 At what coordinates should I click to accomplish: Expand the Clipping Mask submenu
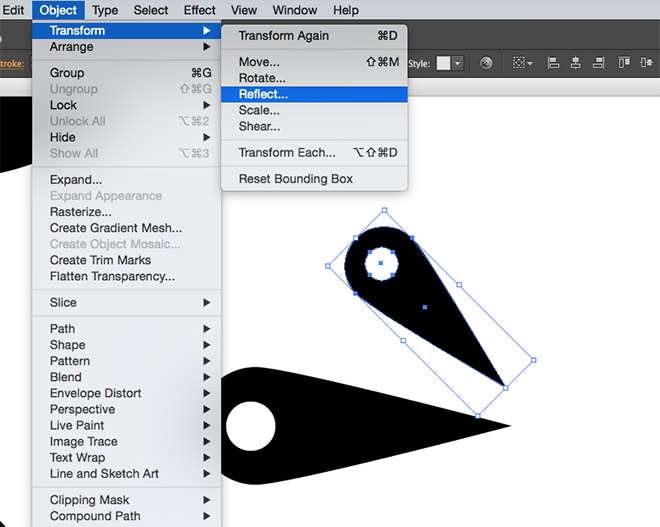tap(127, 500)
